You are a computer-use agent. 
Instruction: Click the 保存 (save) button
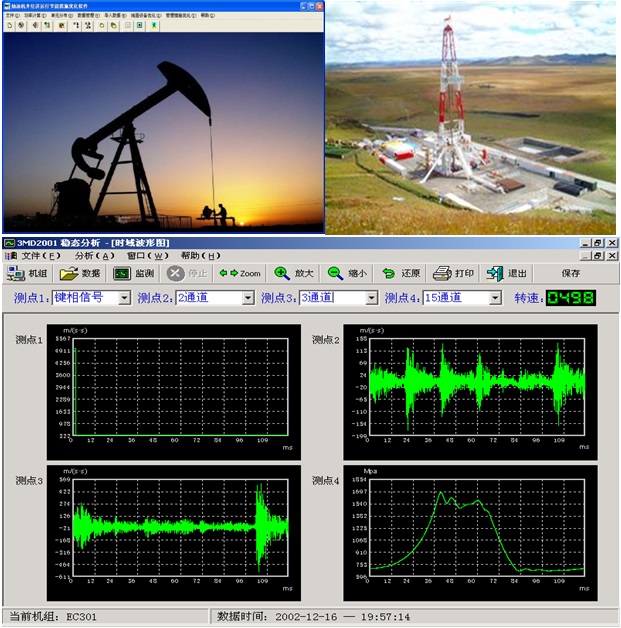[x=570, y=273]
